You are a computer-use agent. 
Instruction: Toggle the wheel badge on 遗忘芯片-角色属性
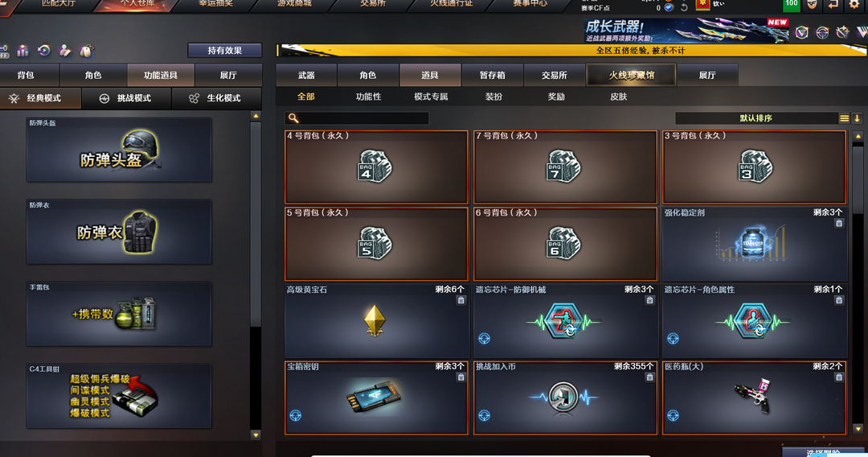(674, 339)
